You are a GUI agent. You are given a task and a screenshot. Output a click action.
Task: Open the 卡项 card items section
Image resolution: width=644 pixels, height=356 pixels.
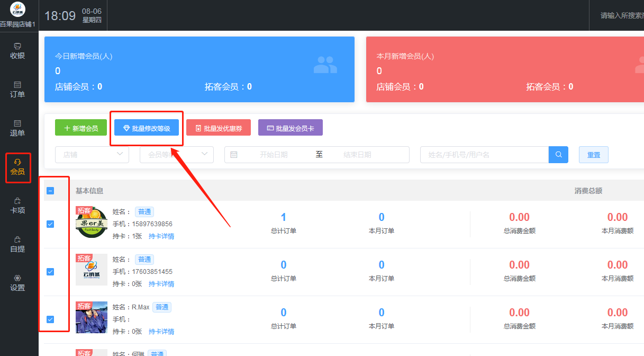pos(17,206)
